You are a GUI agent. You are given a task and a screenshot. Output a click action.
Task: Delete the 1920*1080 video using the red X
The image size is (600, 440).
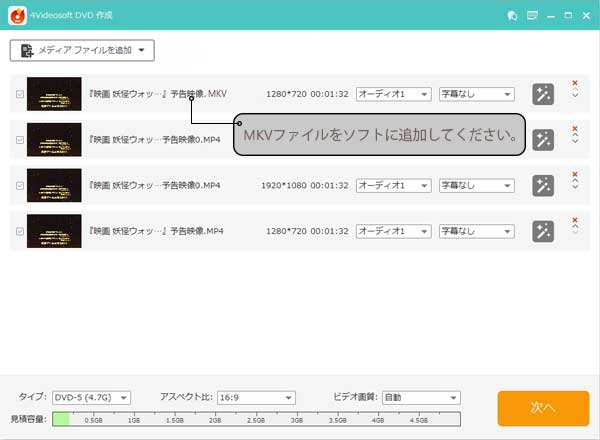[575, 176]
